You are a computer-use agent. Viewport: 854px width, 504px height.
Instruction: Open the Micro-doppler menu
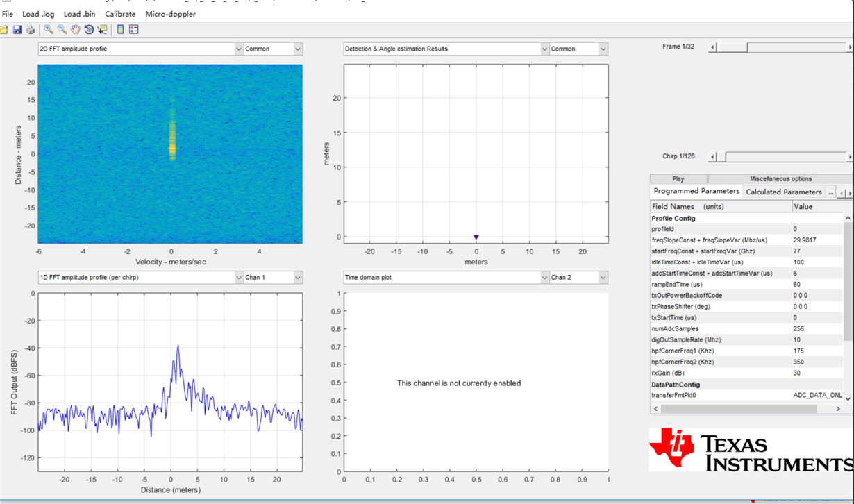171,14
